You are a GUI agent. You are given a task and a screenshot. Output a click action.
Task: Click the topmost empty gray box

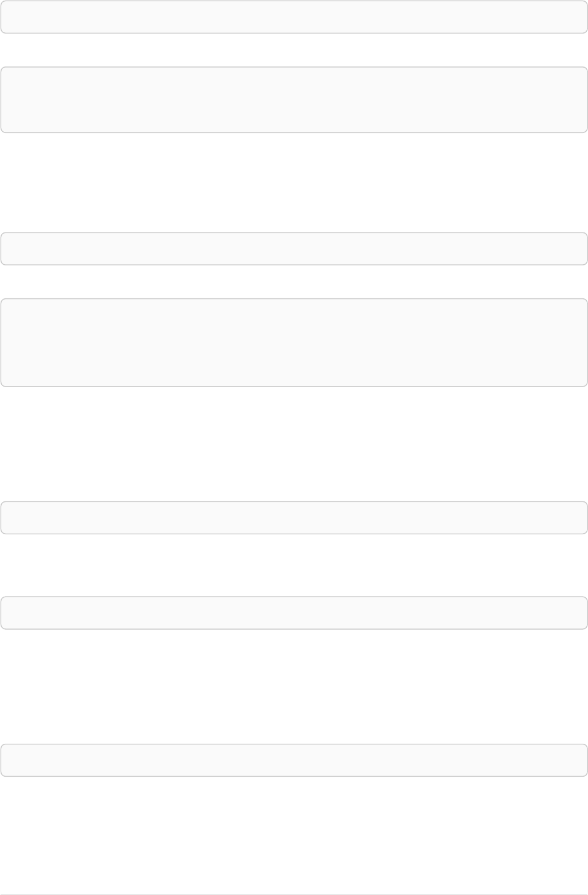294,16
